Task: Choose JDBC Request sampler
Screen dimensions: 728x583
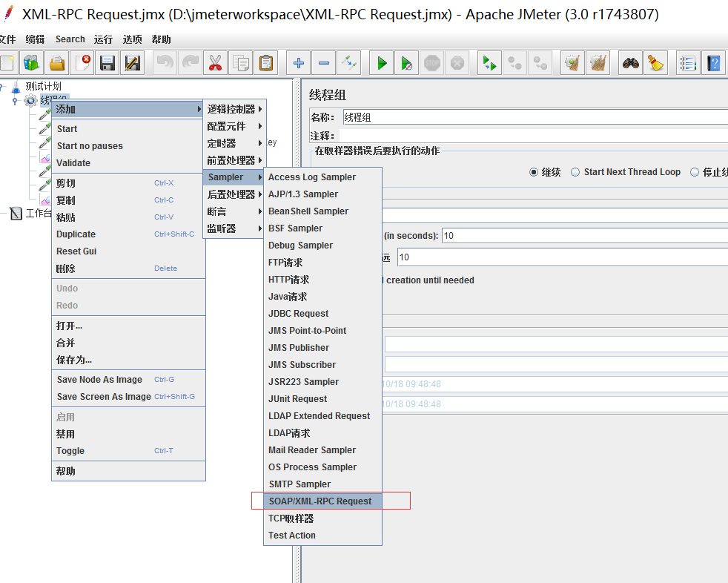Action: (x=322, y=314)
